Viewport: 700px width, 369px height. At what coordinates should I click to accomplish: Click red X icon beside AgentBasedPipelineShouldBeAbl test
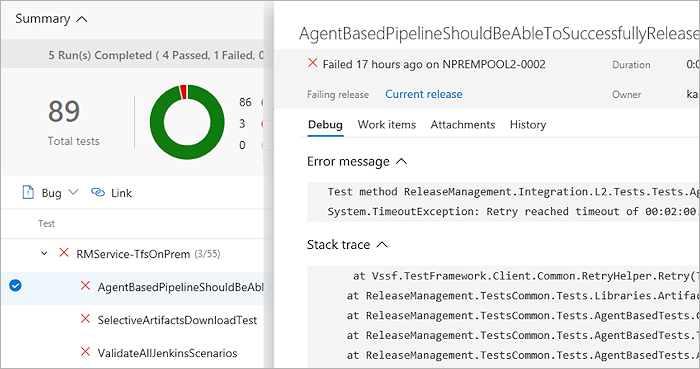click(85, 286)
